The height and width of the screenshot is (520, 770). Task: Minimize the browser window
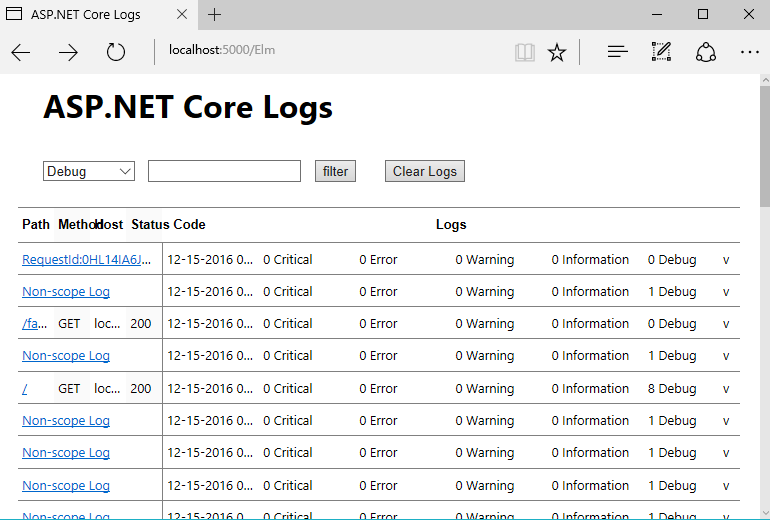(657, 14)
